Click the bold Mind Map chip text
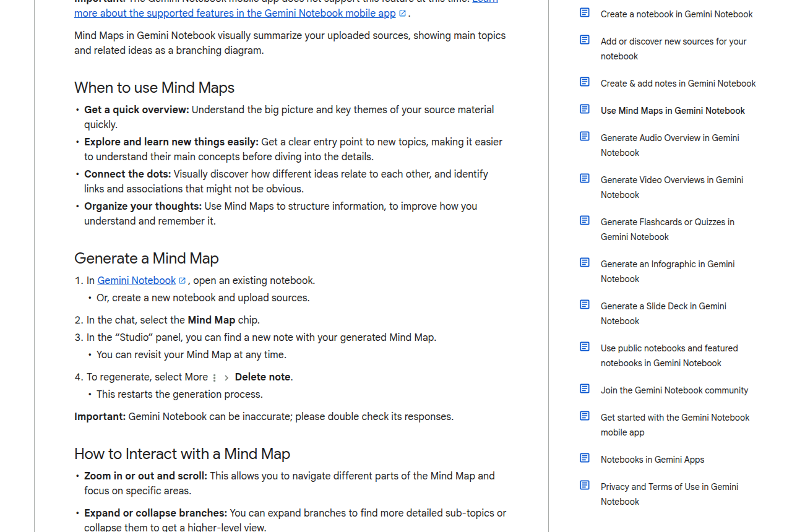Viewport: 792px width, 532px height. coord(212,320)
